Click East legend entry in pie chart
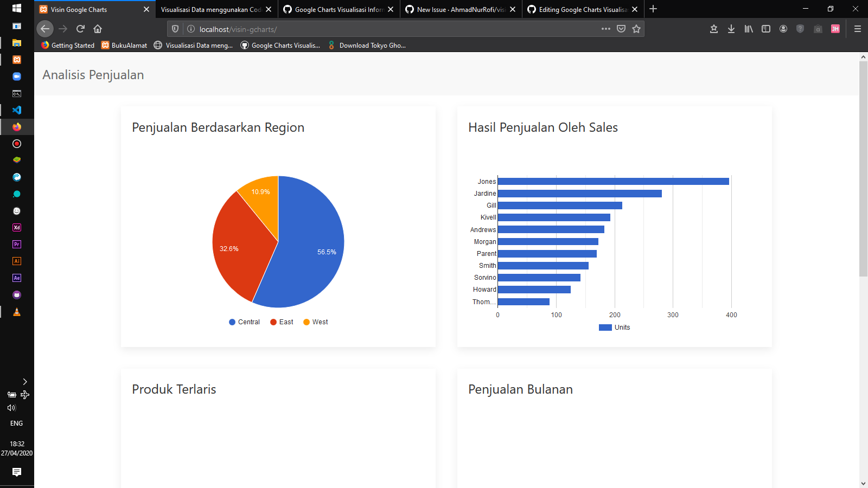This screenshot has width=868, height=488. [282, 322]
